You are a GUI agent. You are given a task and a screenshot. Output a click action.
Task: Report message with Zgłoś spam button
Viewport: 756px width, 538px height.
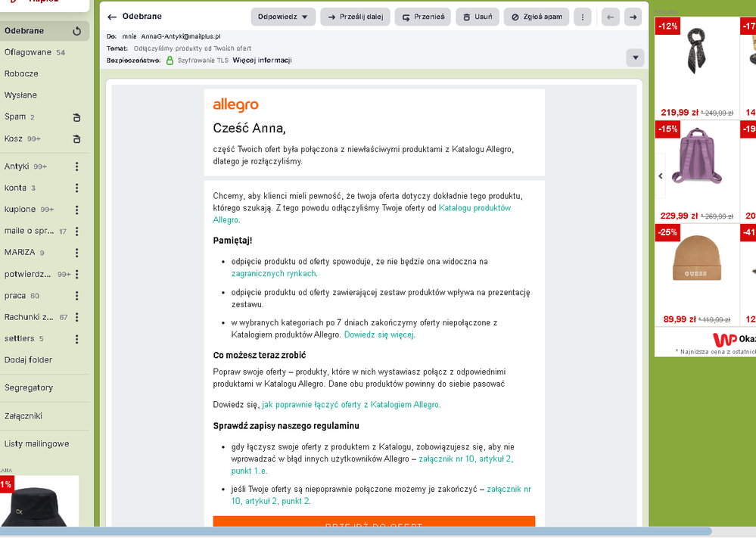point(537,17)
